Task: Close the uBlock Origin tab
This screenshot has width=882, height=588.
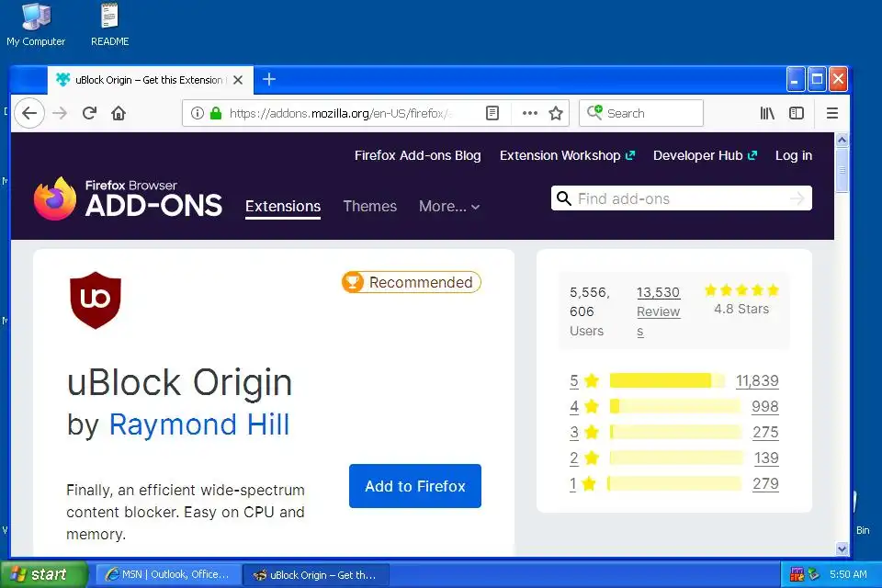Action: point(238,80)
